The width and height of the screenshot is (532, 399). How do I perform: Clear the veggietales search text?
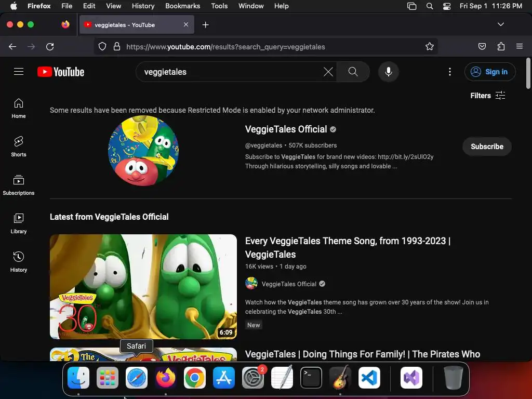click(x=328, y=72)
